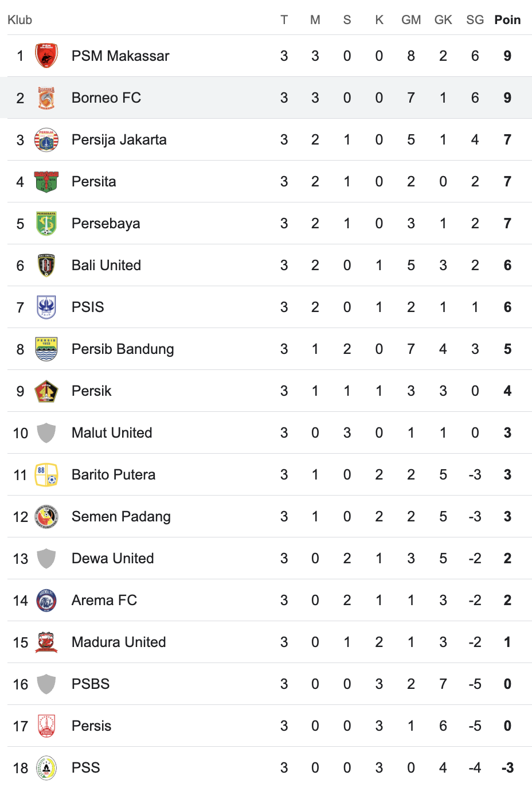532x795 pixels.
Task: Click the Persita green crest icon
Action: tap(46, 181)
